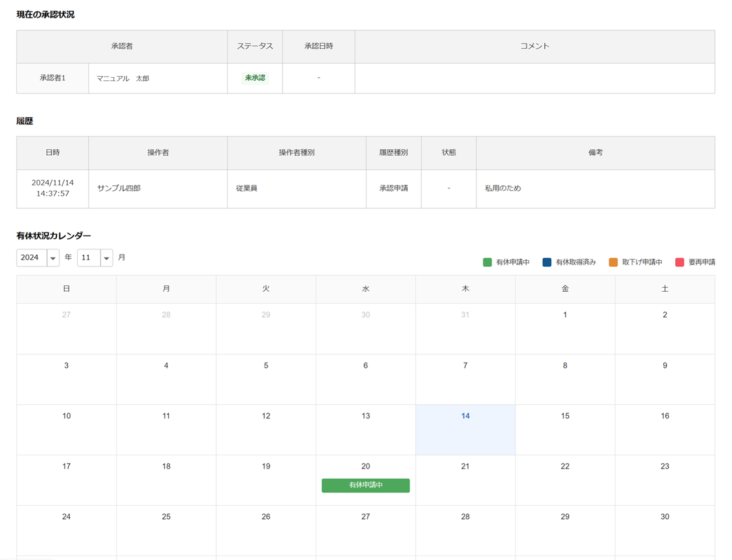Click the operator name サンプル四郎
Viewport: 732px width, 560px height.
(119, 188)
